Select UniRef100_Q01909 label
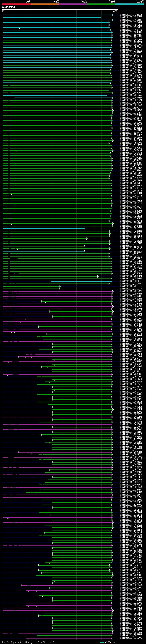The width and height of the screenshot is (146, 644). coord(131,67)
